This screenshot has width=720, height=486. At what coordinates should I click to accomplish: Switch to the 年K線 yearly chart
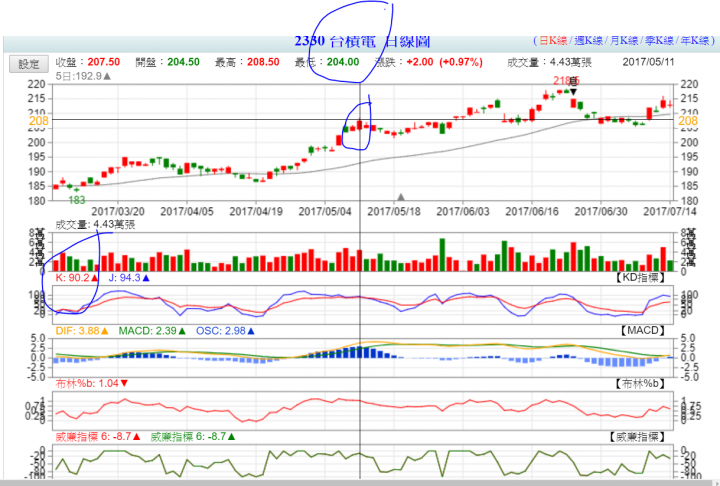tap(695, 40)
